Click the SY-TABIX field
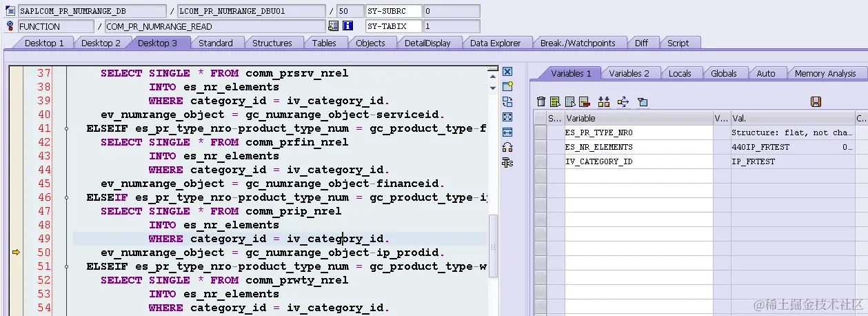The width and height of the screenshot is (868, 316). click(394, 26)
